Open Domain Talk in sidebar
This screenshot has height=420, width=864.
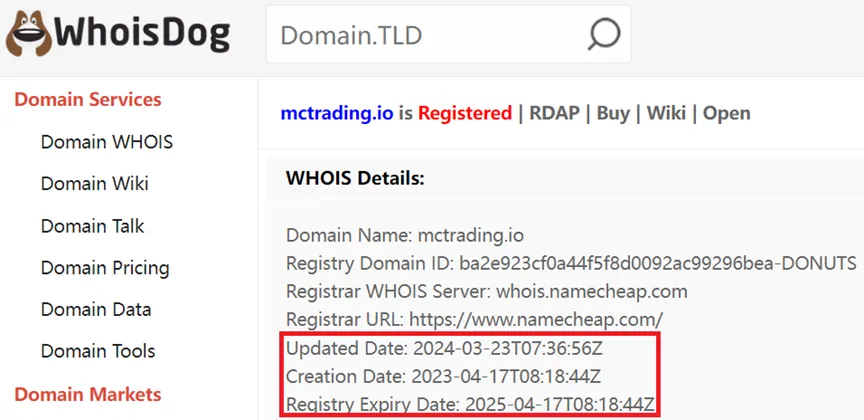(x=93, y=226)
